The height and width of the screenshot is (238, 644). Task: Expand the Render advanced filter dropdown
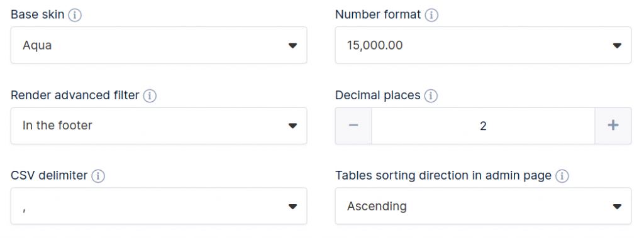[158, 126]
